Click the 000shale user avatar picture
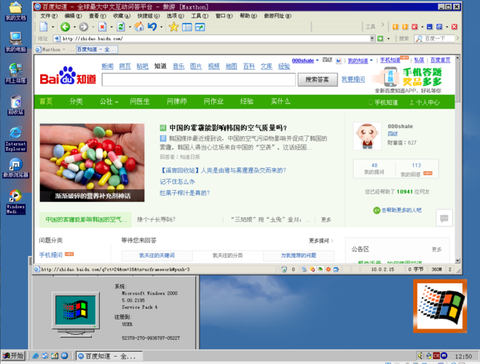Screen dimensions: 480x364 point(367,136)
